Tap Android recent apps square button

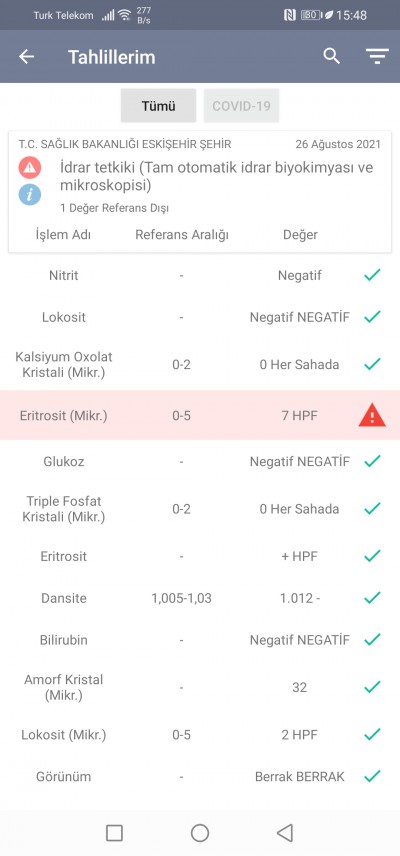tap(114, 833)
